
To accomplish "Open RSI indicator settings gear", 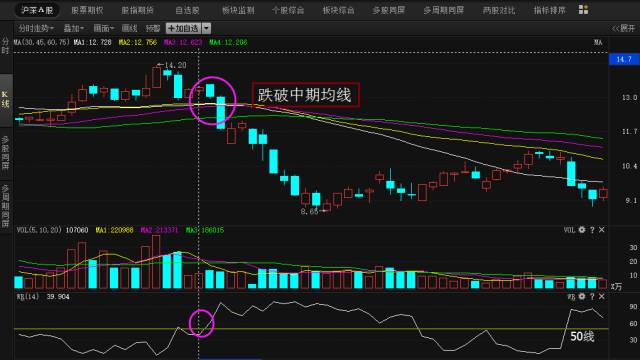I will (x=582, y=296).
